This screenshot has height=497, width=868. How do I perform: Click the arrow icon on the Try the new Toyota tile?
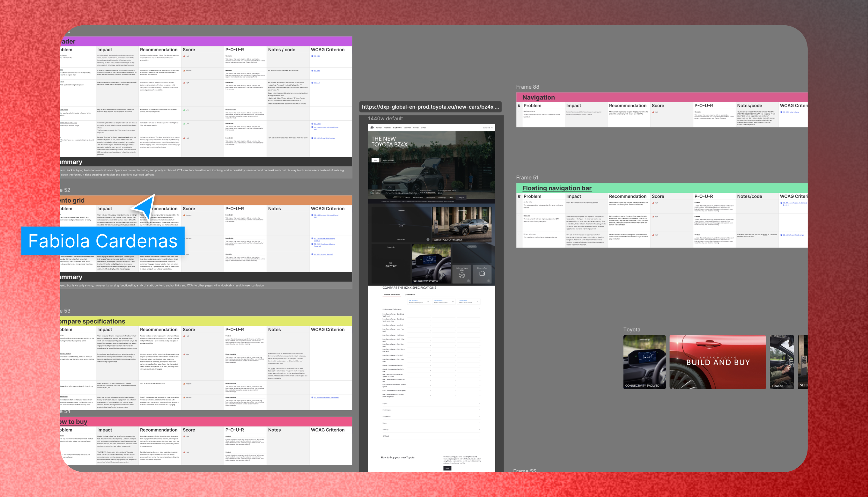click(x=468, y=281)
